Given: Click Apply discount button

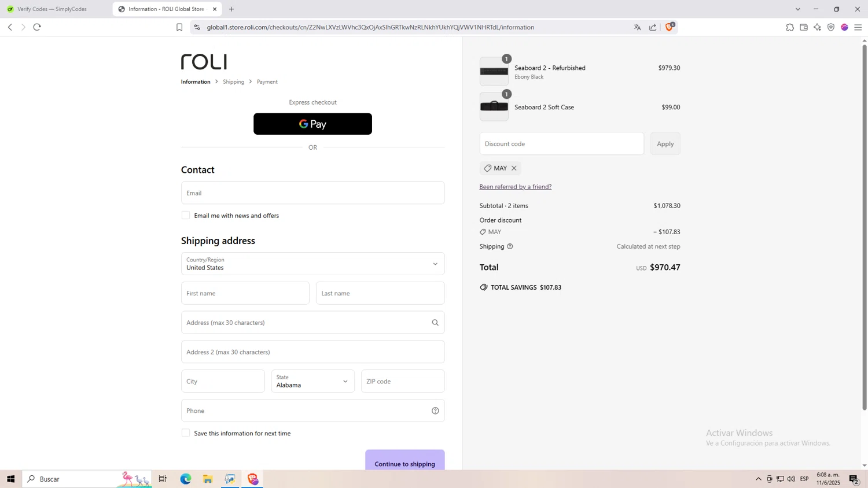Looking at the screenshot, I should click(x=665, y=143).
